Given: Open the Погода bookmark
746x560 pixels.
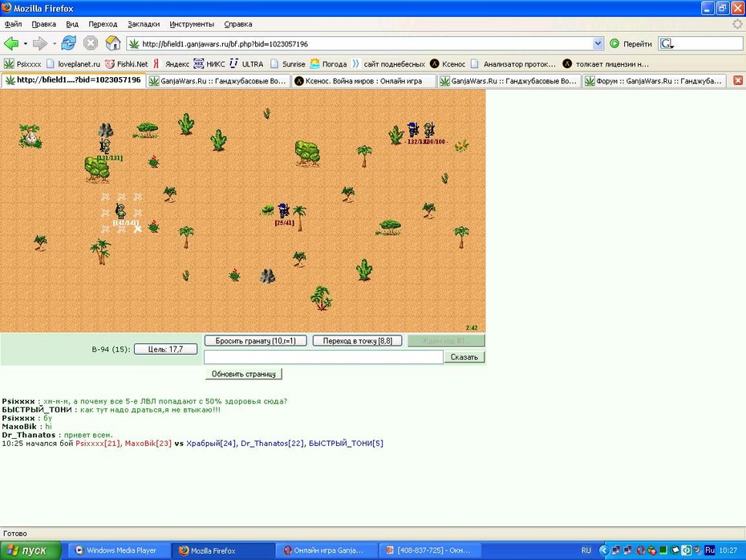Looking at the screenshot, I should (328, 63).
